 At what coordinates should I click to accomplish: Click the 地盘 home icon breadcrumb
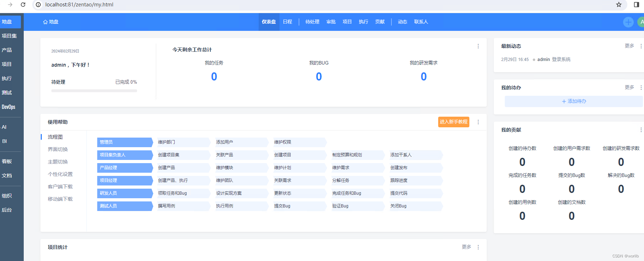point(51,22)
